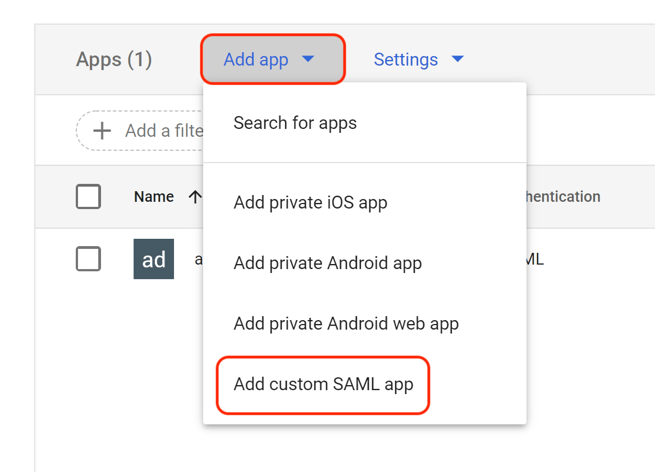Expand the Settings dropdown
655x472 pixels.
417,60
